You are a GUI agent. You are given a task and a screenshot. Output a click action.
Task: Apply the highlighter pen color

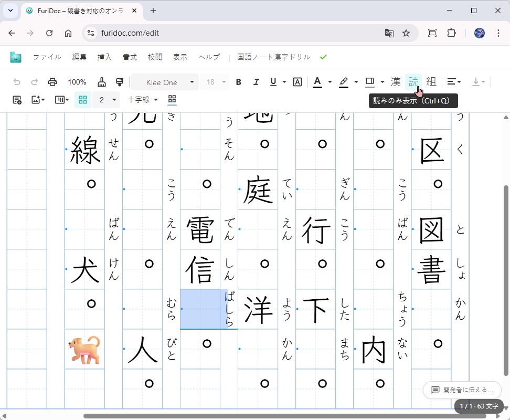click(344, 82)
